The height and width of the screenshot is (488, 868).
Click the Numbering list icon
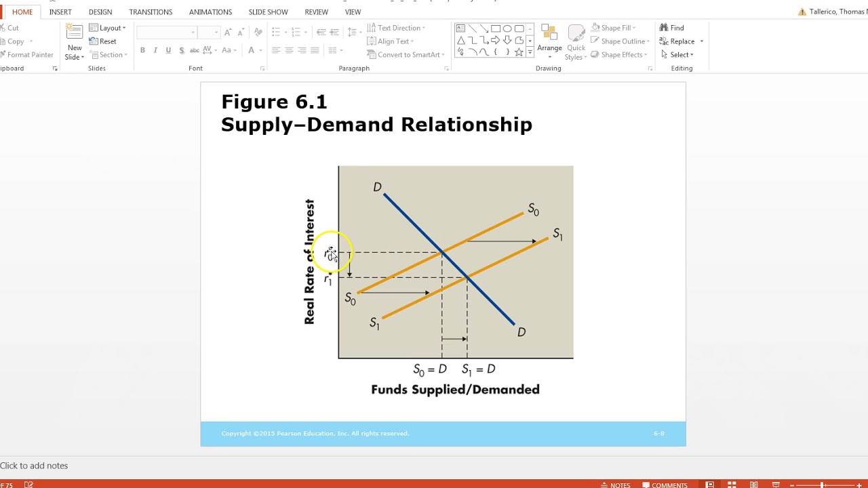pos(299,32)
